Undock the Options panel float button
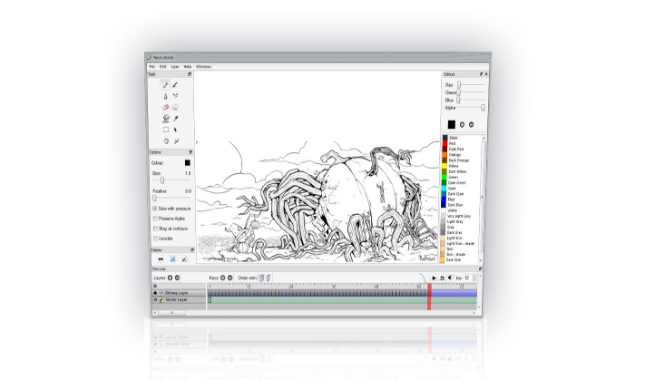666x390 pixels. tap(190, 152)
